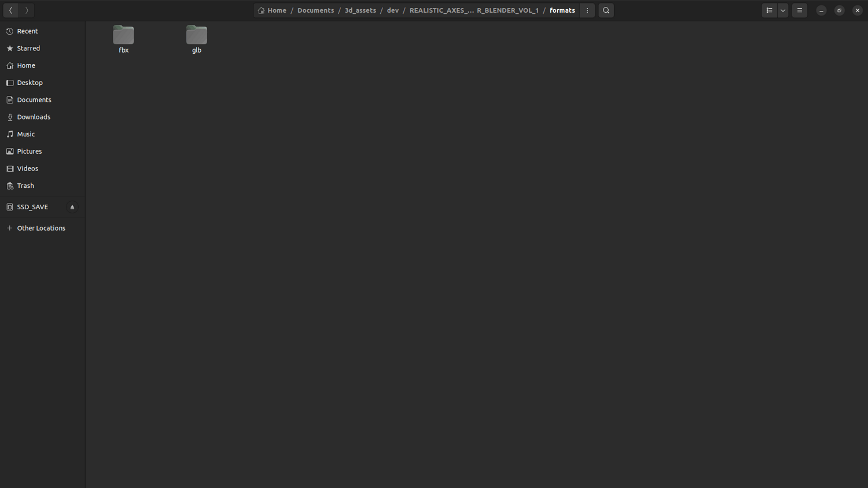Open the path bar three-dot menu
The image size is (868, 488).
[587, 10]
